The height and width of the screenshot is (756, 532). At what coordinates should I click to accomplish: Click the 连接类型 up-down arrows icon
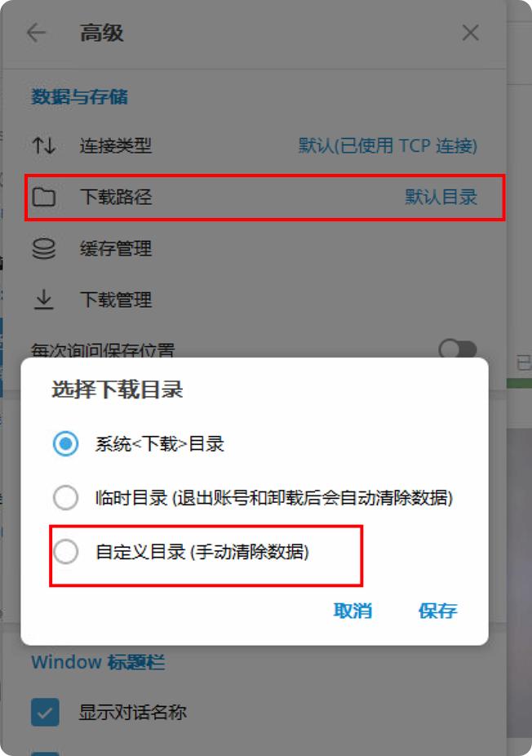[x=44, y=145]
